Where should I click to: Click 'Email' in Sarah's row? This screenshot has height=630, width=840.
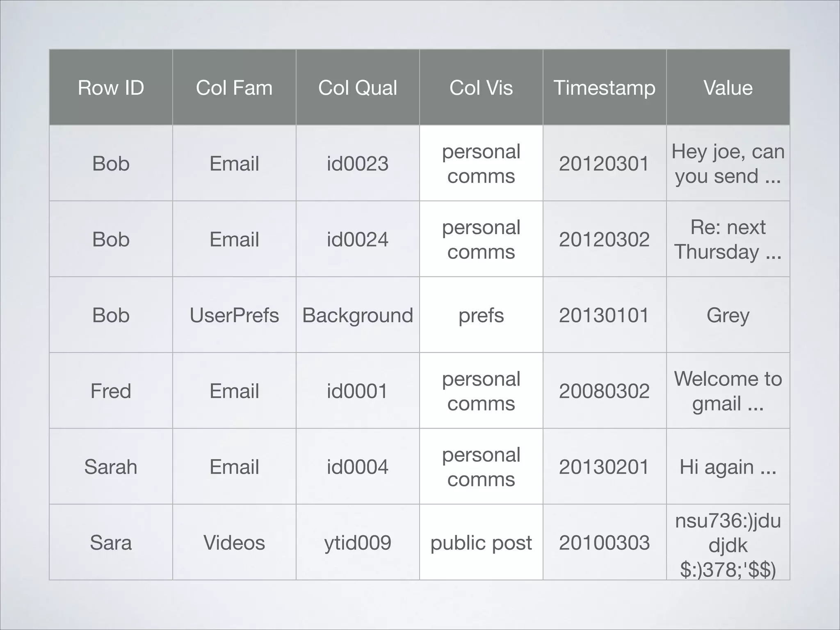(234, 467)
